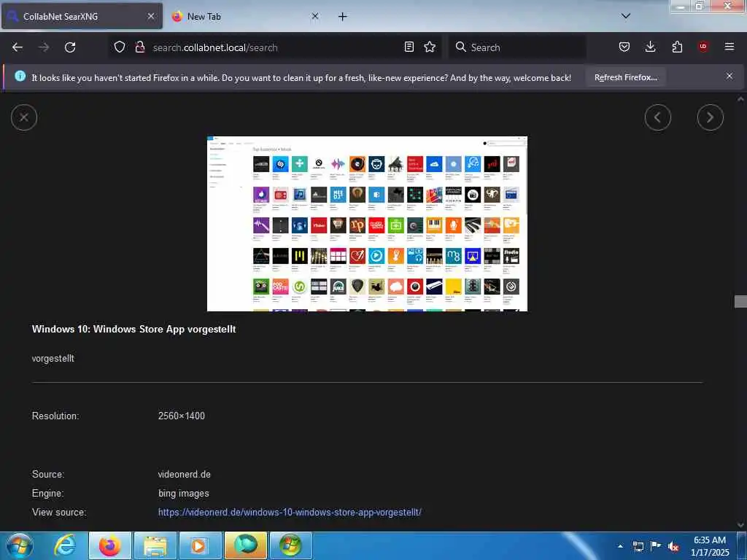The height and width of the screenshot is (560, 747).
Task: Go back to the previous page
Action: click(18, 47)
